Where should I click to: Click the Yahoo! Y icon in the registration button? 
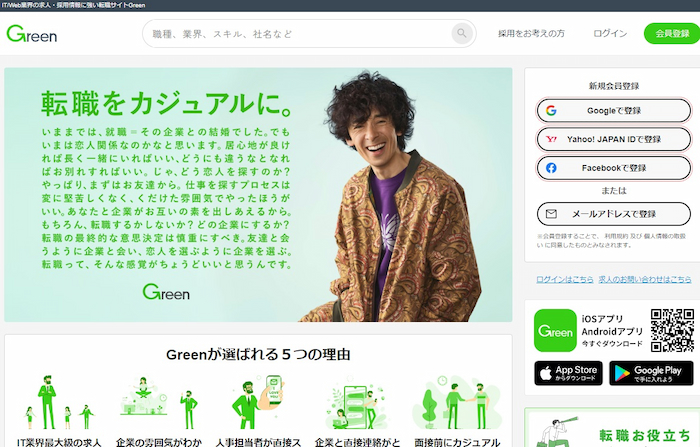[x=551, y=139]
